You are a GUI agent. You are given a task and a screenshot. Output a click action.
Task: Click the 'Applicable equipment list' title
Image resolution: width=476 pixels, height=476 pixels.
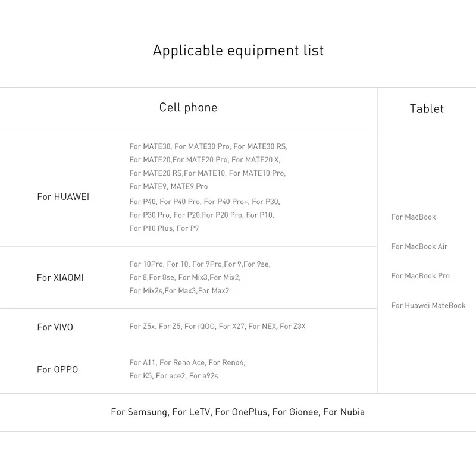pyautogui.click(x=238, y=50)
